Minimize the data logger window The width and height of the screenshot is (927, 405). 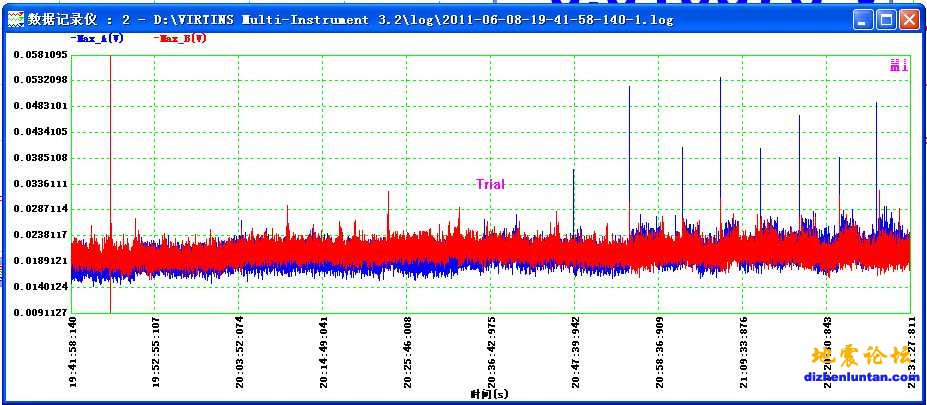click(x=862, y=19)
